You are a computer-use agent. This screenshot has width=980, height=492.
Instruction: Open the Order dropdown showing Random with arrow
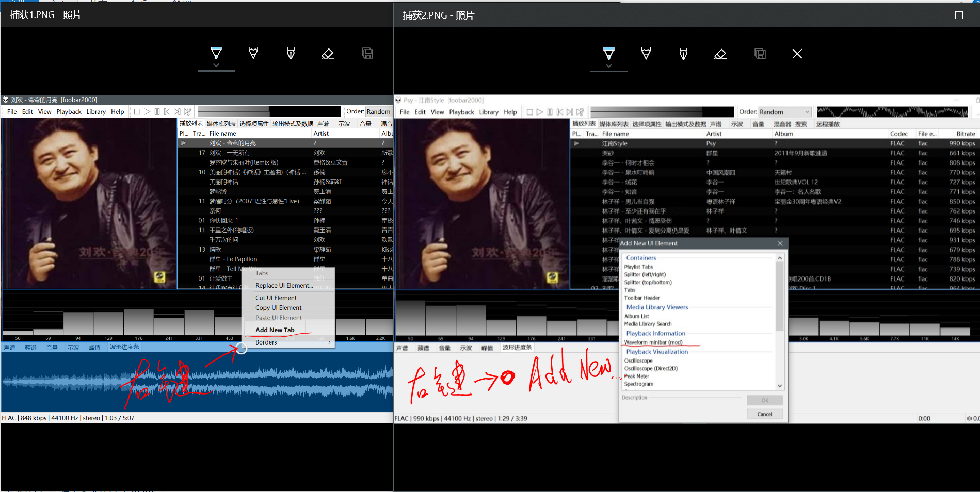click(x=784, y=112)
